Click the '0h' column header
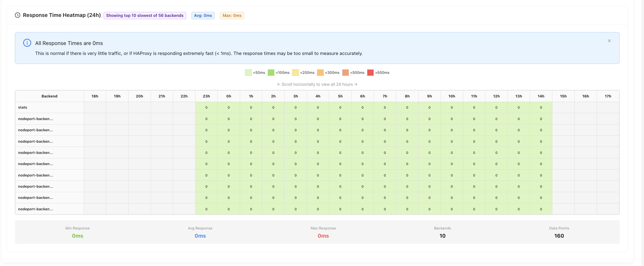The image size is (644, 266). click(229, 96)
